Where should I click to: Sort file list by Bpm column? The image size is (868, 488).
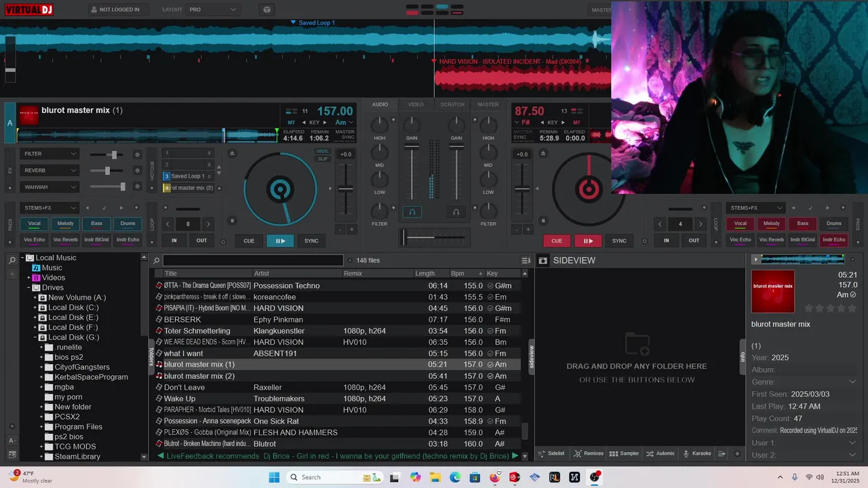click(467, 273)
